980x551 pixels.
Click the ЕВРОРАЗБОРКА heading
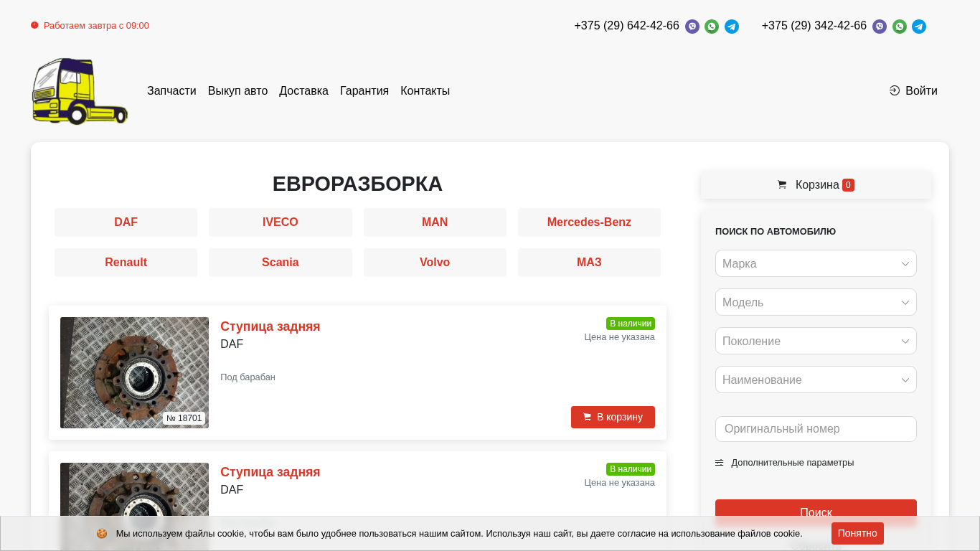click(357, 184)
